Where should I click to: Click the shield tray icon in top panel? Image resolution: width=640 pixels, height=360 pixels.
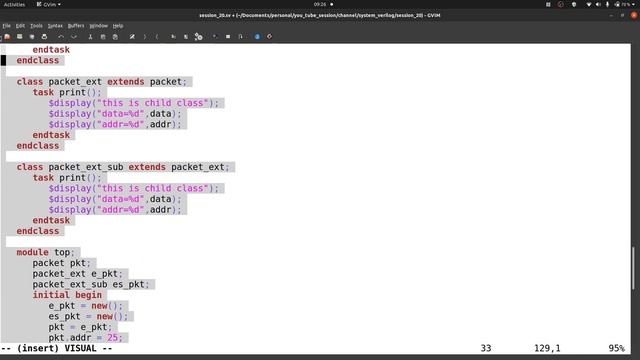(x=574, y=4)
